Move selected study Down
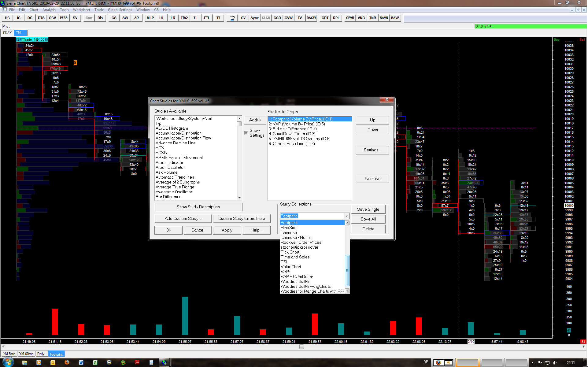Viewport: 588px width, 367px height. point(372,130)
